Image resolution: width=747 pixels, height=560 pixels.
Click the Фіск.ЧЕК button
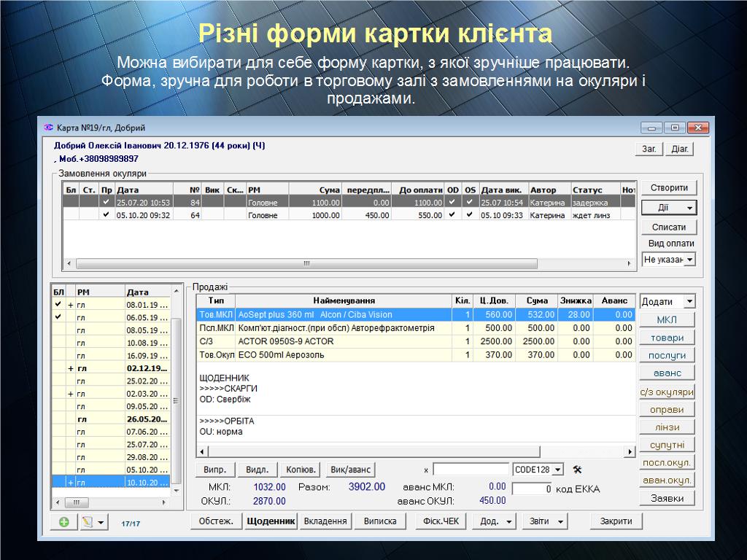[x=442, y=521]
